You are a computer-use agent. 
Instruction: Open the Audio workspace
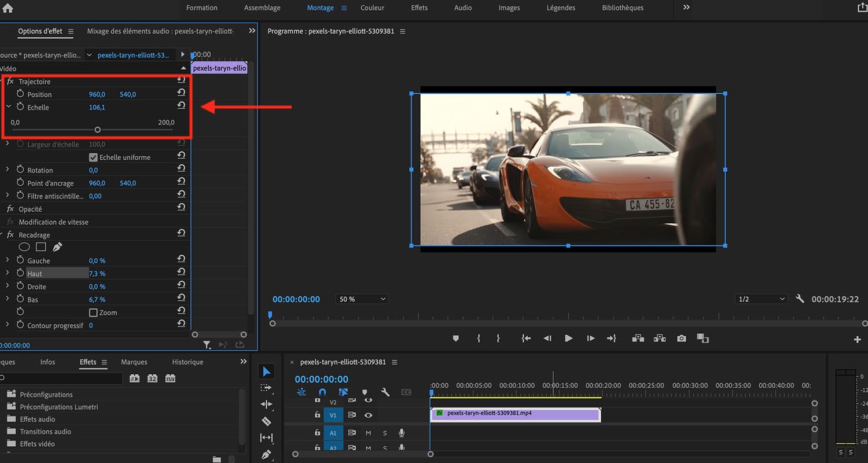pyautogui.click(x=463, y=8)
